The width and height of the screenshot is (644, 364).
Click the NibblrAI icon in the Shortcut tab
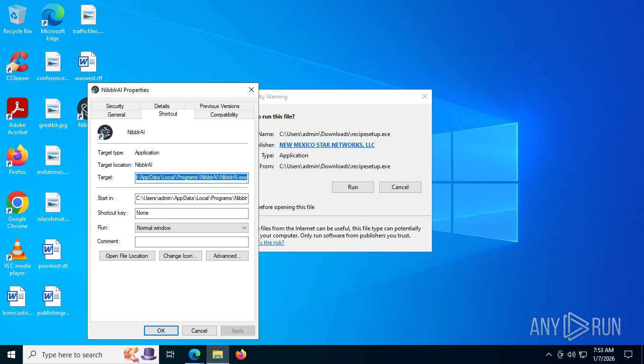(x=105, y=132)
